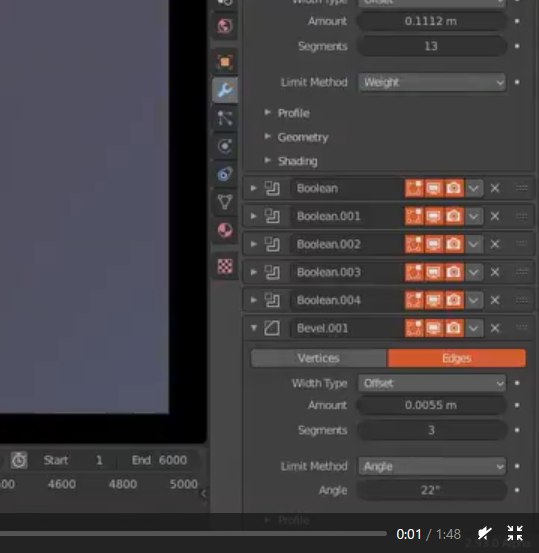The height and width of the screenshot is (553, 539).
Task: Expand the Boolean.004 modifier panel
Action: pyautogui.click(x=253, y=300)
